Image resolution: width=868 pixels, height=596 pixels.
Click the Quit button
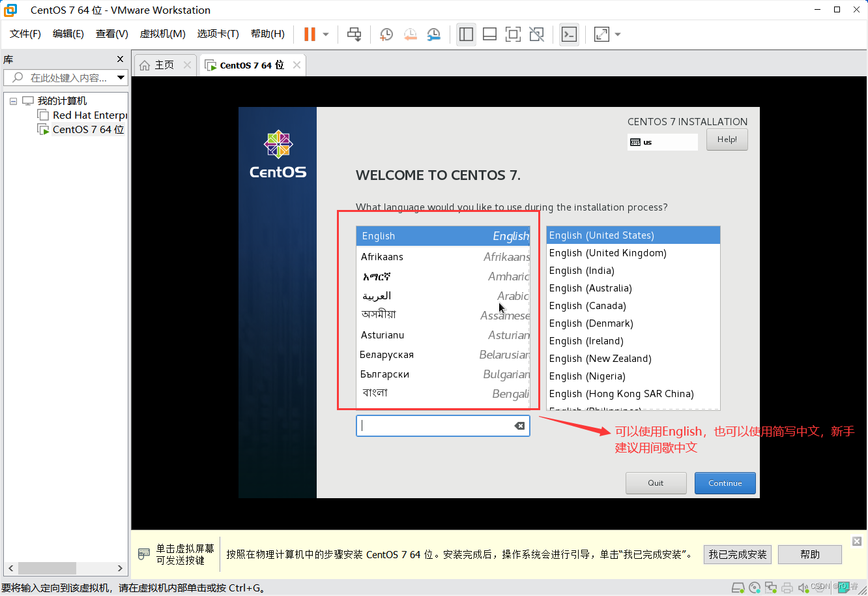pos(656,483)
